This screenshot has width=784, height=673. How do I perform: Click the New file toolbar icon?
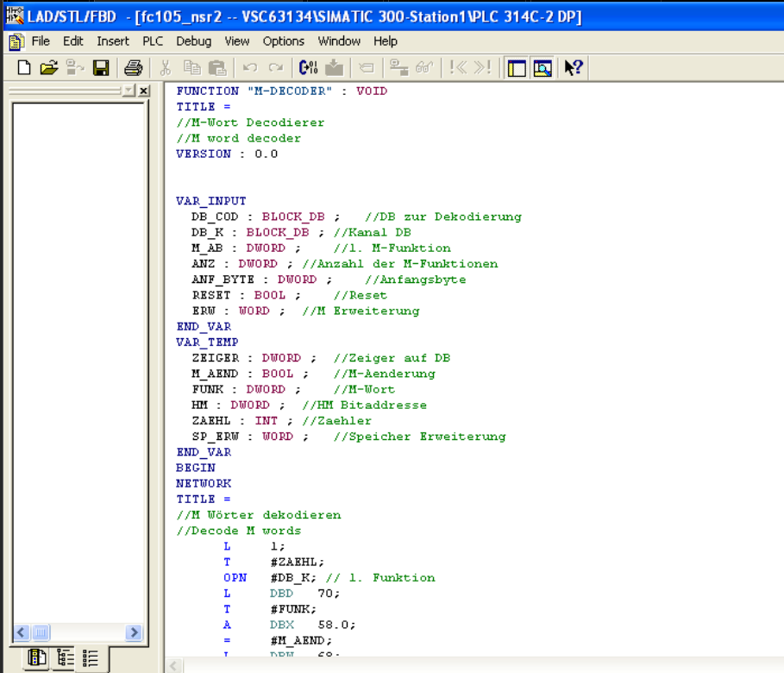click(x=24, y=67)
